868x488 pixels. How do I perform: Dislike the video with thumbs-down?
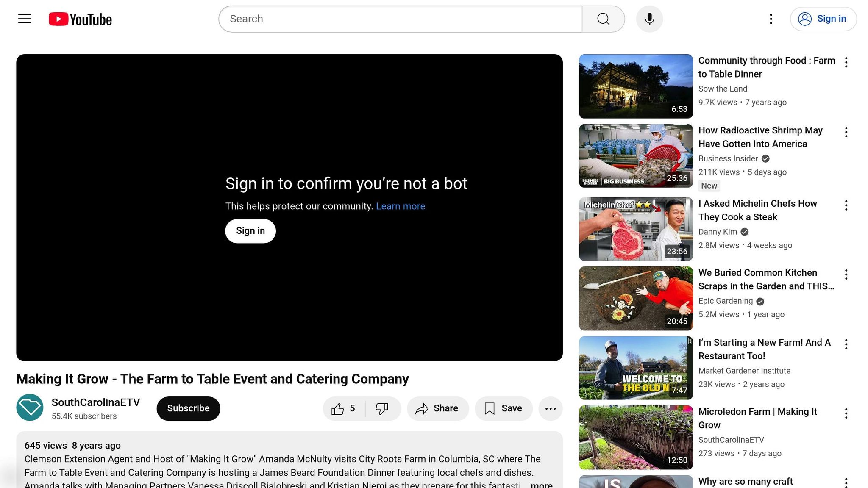coord(382,408)
